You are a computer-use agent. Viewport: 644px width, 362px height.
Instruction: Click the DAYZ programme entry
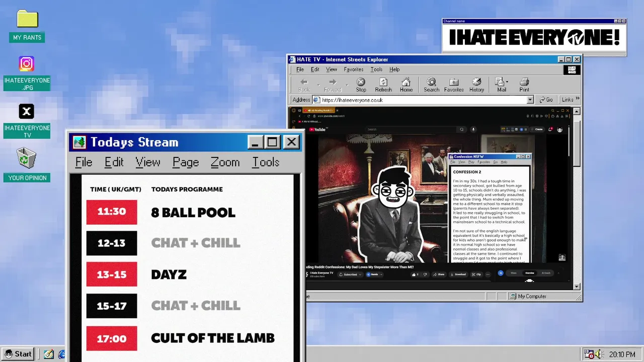(x=169, y=275)
